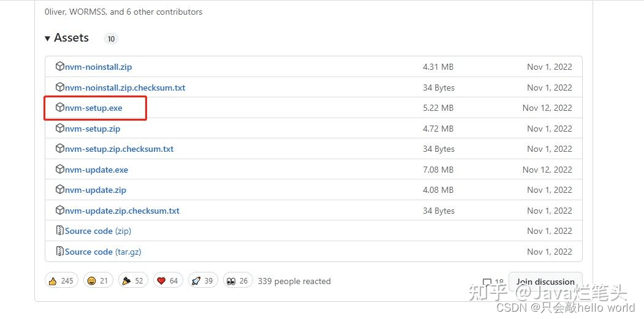Open nvm-update.zip.checksum.txt file
The width and height of the screenshot is (644, 319).
coord(123,211)
